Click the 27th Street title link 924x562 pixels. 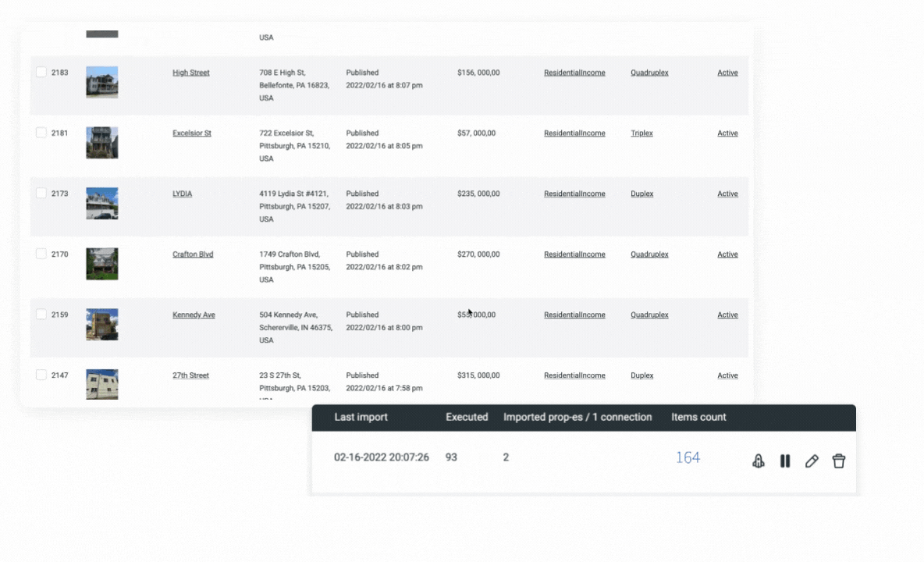tap(190, 375)
